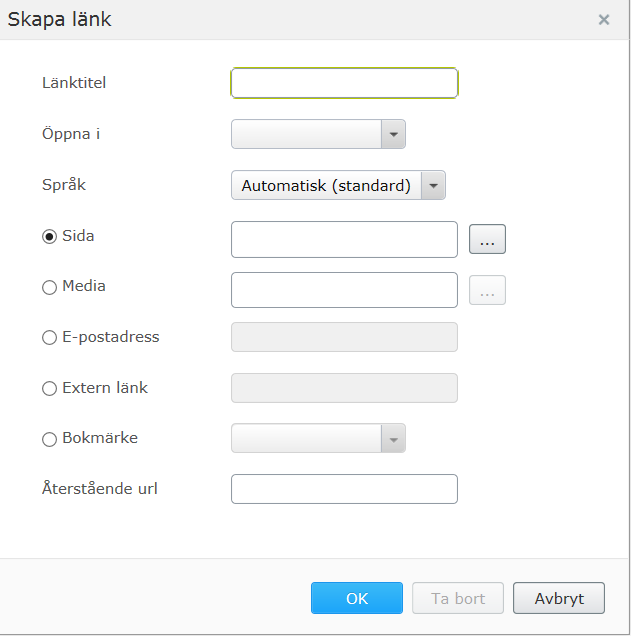Click the Återstående url field
Image resolution: width=631 pixels, height=636 pixels.
pyautogui.click(x=344, y=489)
